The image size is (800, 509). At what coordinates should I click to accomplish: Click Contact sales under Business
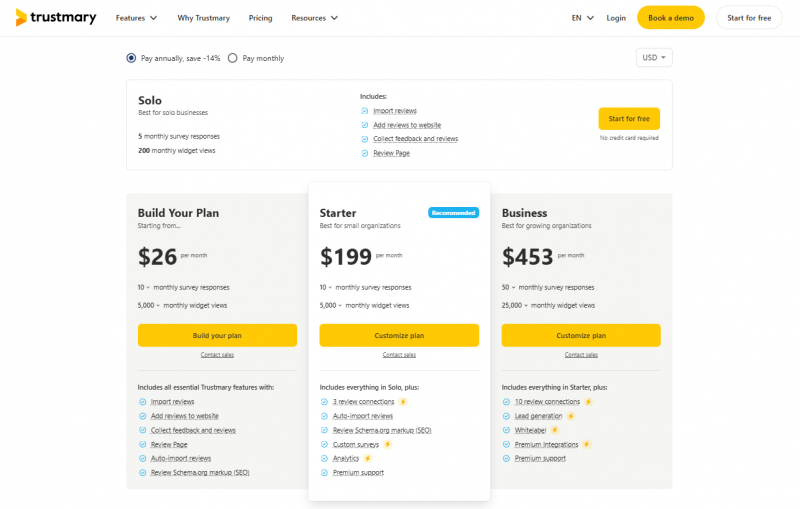[x=581, y=355]
